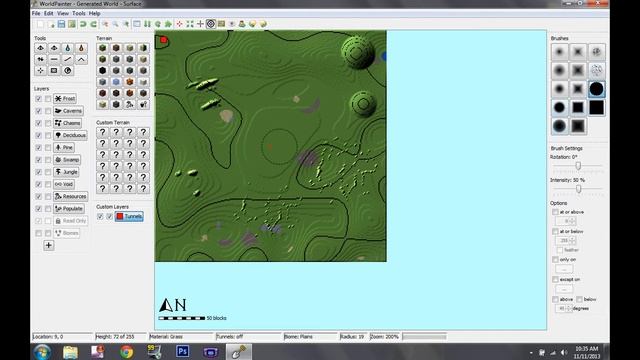Screen dimensions: 640x360
Task: Select the red Tunnels custom layer
Action: 129,216
